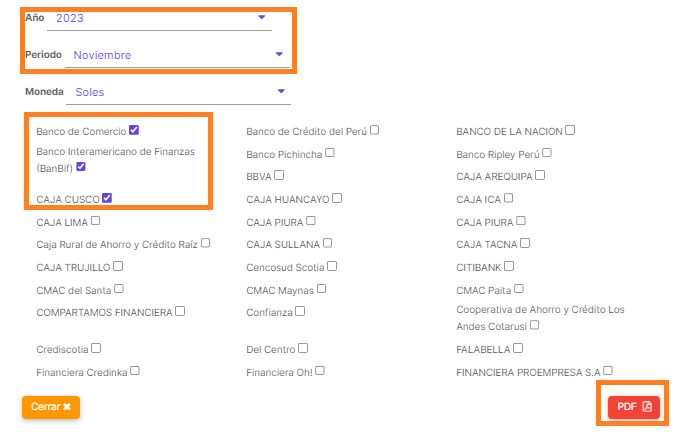
Task: Check the FALABELLA checkbox
Action: 518,348
